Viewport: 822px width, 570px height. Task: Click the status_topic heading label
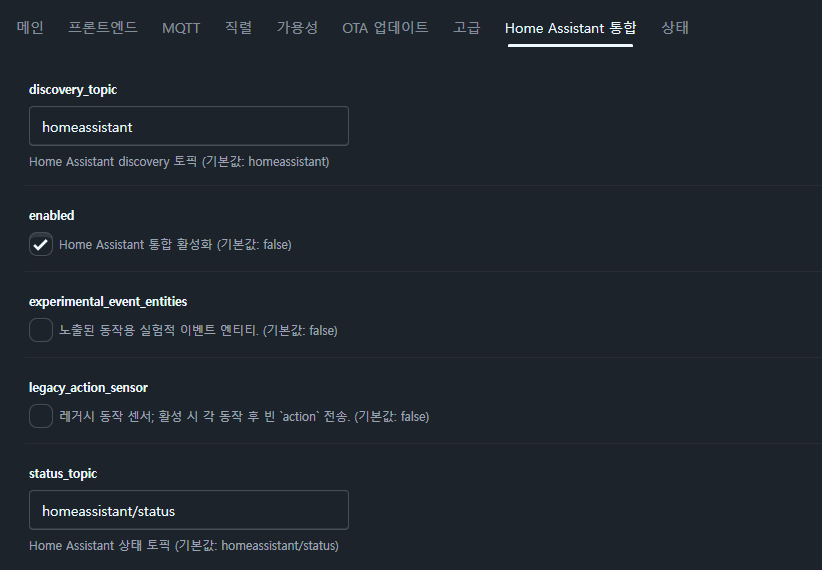click(x=63, y=473)
